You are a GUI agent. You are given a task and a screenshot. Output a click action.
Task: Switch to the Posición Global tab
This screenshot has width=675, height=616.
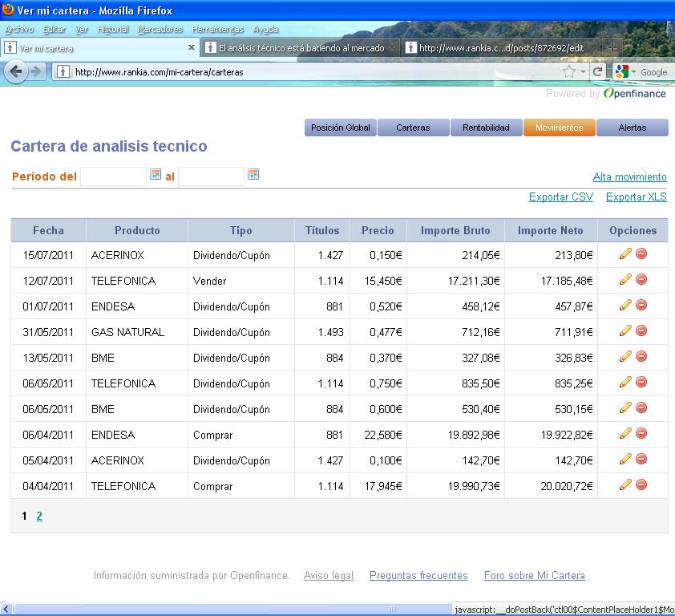click(340, 128)
